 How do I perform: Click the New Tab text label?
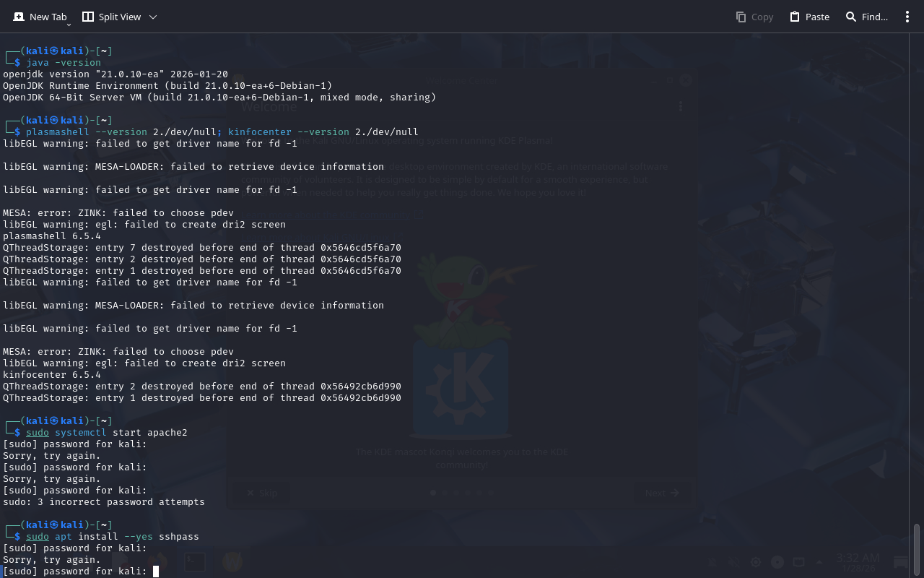click(48, 17)
